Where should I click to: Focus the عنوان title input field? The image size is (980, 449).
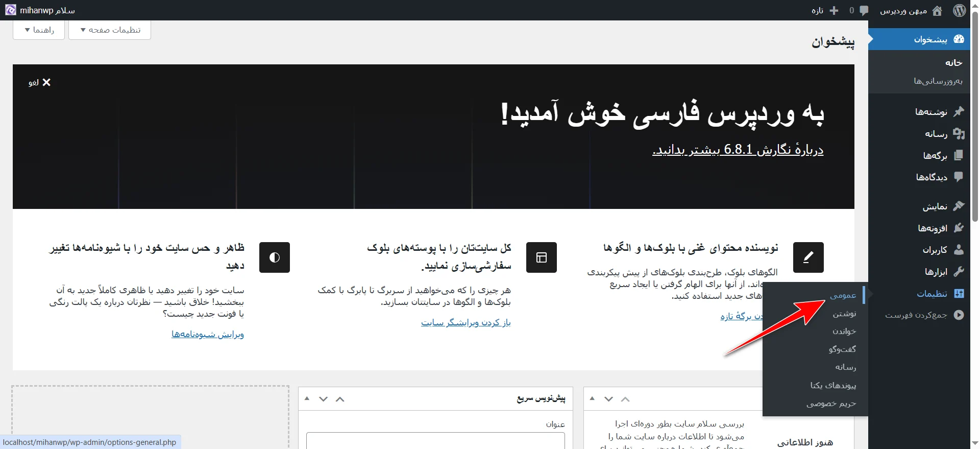(x=435, y=440)
